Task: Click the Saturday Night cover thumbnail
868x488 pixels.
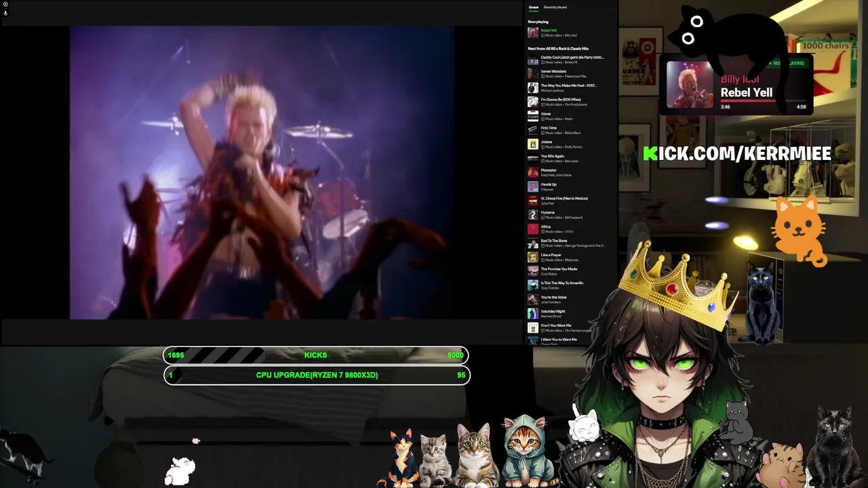Action: tap(533, 314)
